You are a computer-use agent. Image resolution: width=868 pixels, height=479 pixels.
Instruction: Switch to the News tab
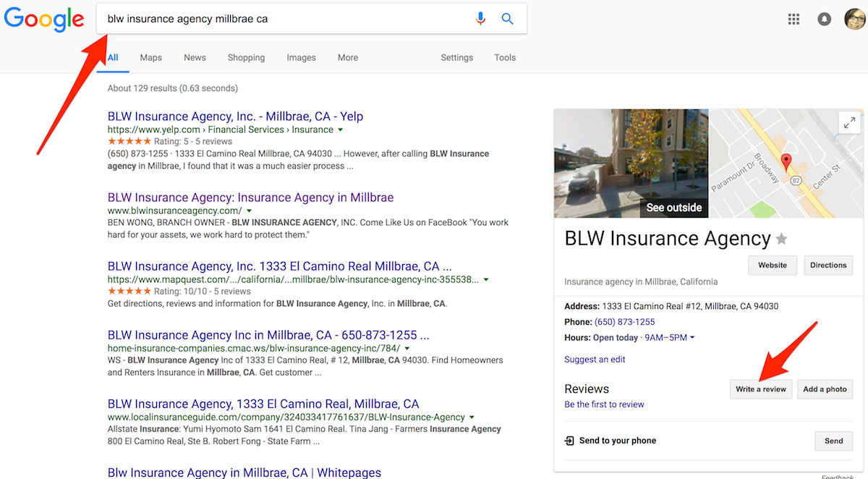tap(195, 58)
